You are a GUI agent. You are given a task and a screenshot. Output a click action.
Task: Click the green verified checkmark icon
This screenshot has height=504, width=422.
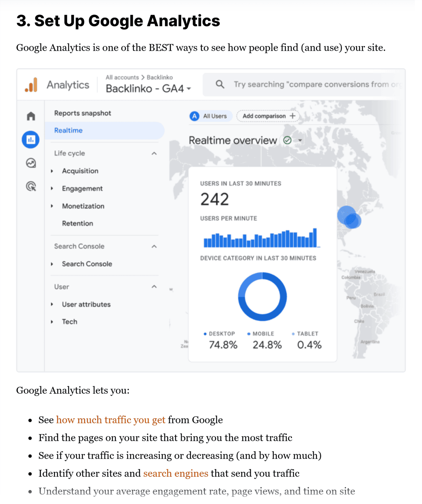click(287, 141)
